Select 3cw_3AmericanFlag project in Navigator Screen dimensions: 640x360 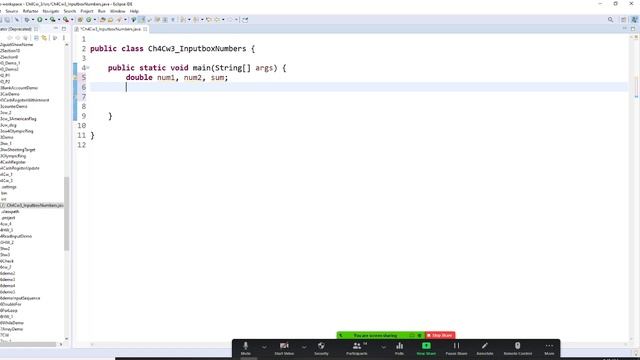click(x=18, y=119)
